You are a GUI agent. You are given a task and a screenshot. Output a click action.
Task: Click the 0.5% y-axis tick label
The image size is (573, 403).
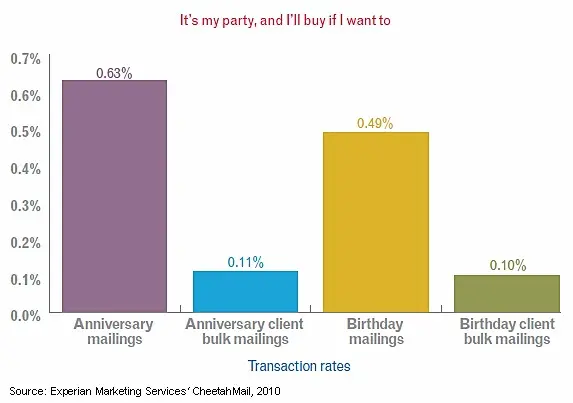25,132
